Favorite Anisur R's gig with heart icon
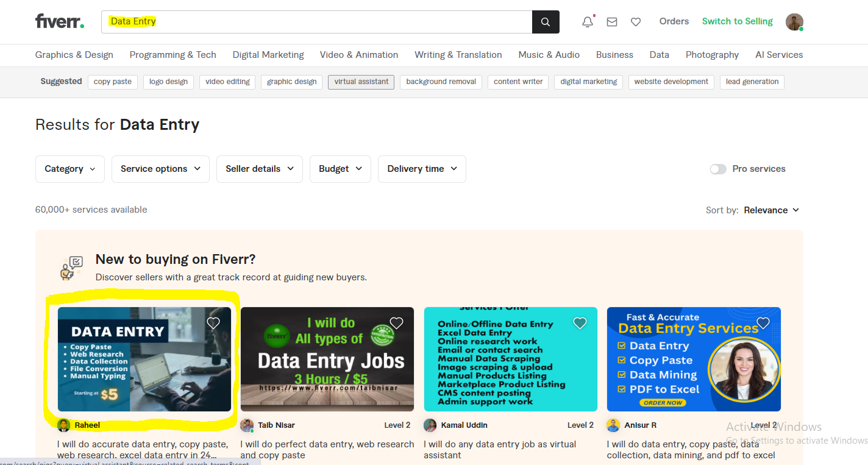This screenshot has width=868, height=465. pyautogui.click(x=763, y=323)
